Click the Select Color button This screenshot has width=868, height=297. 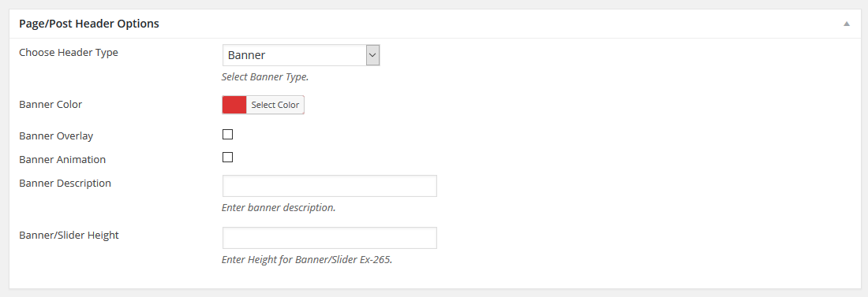(275, 105)
